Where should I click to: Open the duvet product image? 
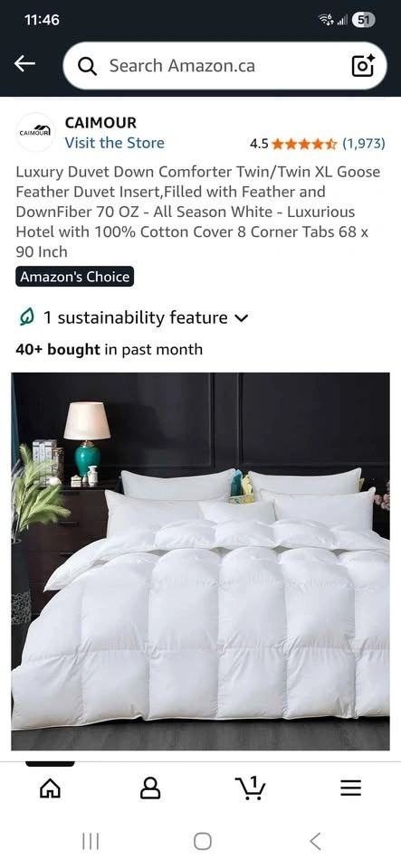201,561
